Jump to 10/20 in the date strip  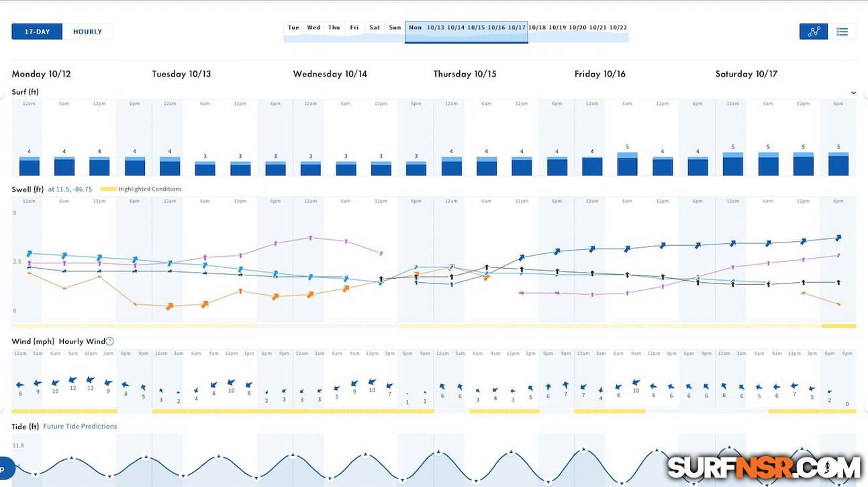577,28
